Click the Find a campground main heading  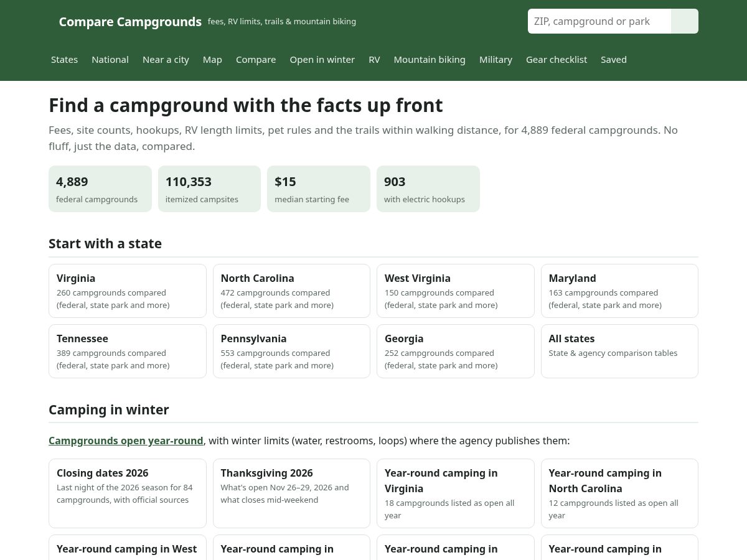coord(246,105)
